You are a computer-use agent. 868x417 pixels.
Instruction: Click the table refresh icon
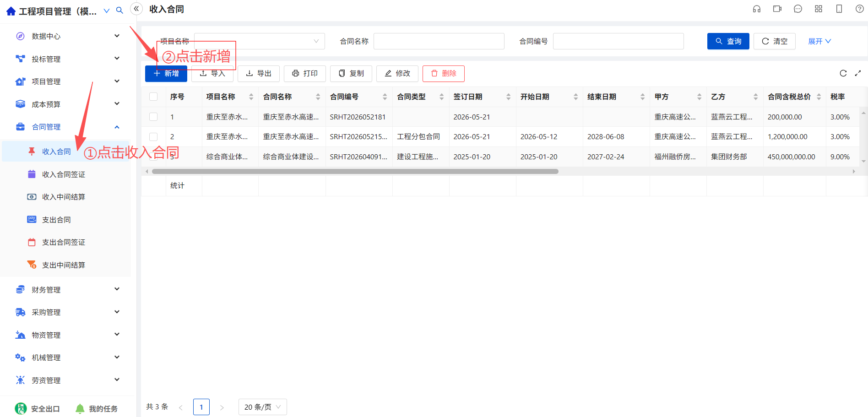point(843,73)
